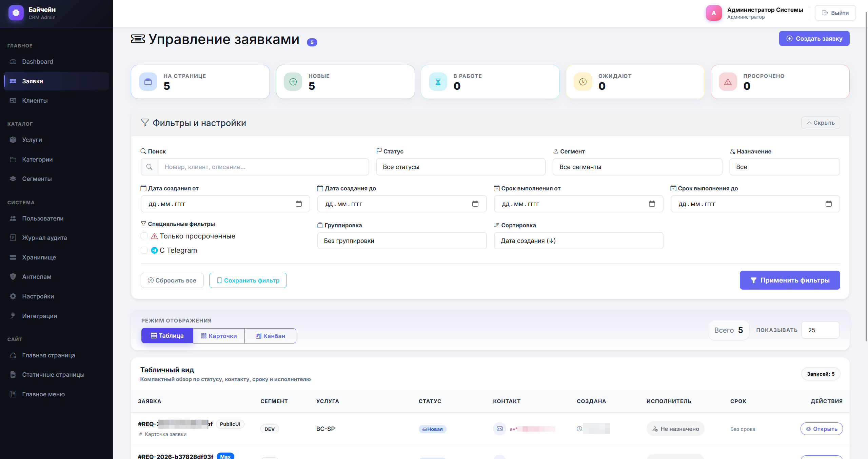Viewport: 868px width, 459px height.
Task: Click the Интеграции plug icon
Action: 13,316
